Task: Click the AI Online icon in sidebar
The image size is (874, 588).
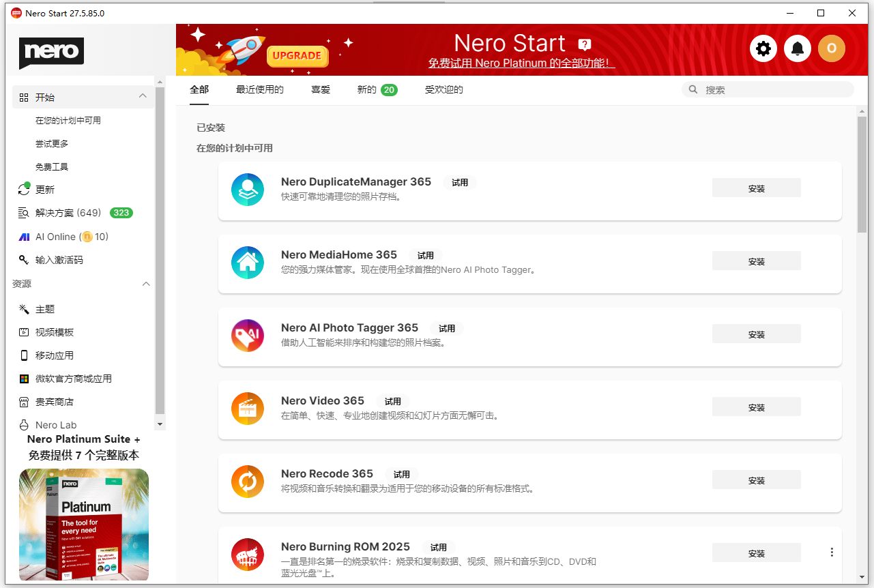Action: click(24, 237)
